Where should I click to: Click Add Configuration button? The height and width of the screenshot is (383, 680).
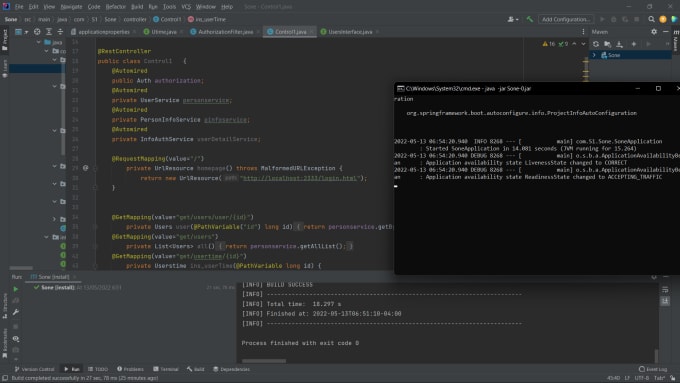pos(566,19)
